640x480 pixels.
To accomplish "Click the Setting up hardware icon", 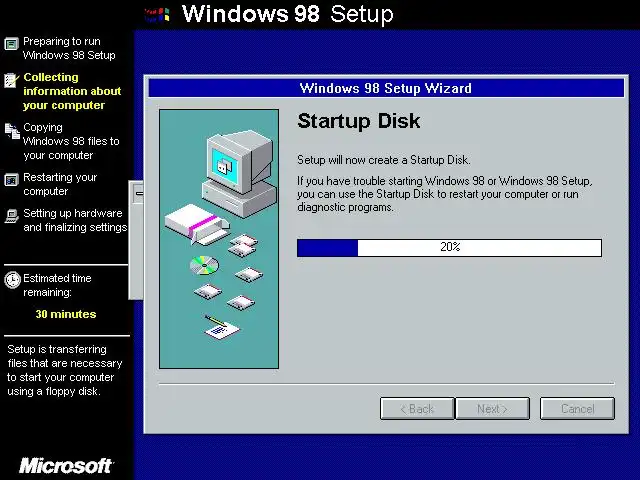I will tap(11, 216).
